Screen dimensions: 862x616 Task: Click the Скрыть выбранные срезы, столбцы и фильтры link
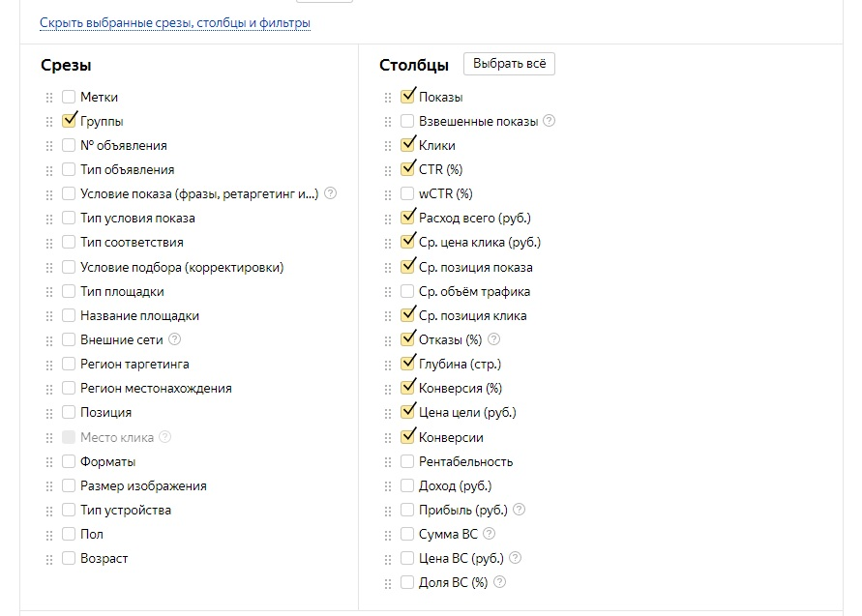tap(175, 23)
